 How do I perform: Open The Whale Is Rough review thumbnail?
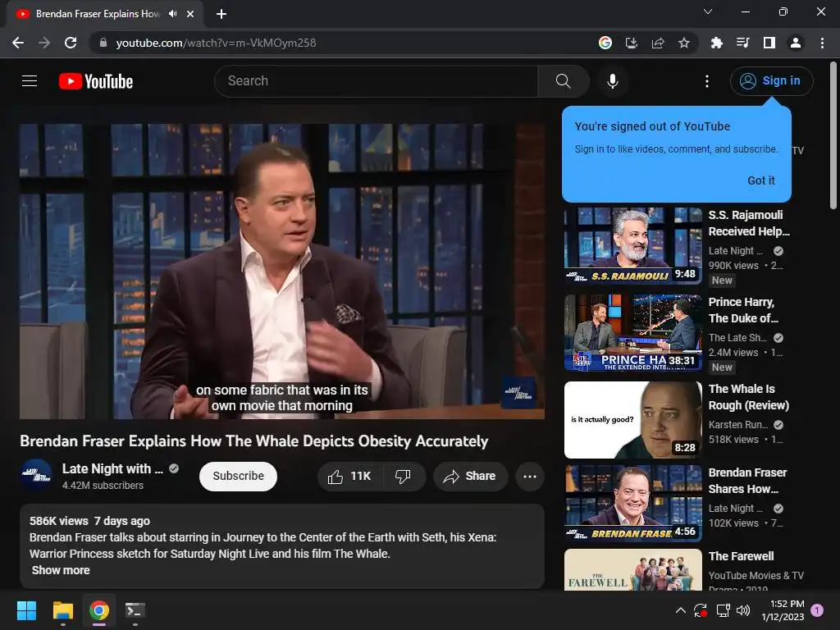(632, 419)
